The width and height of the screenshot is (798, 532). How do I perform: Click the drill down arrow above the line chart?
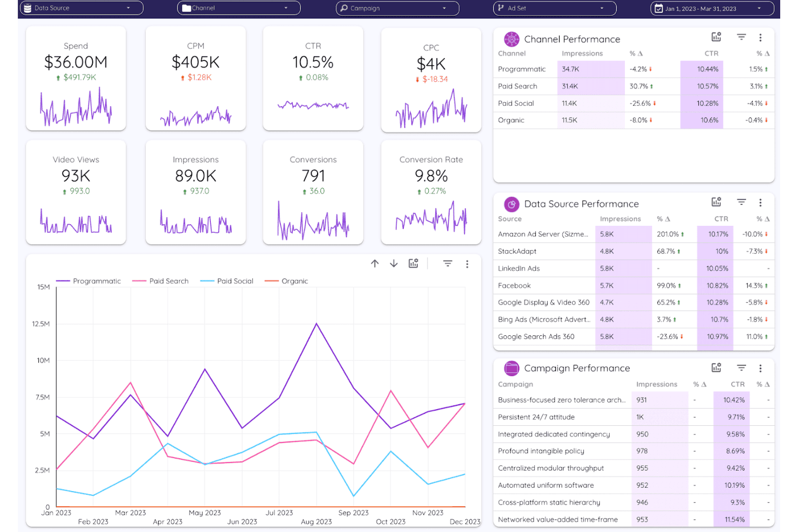point(394,264)
